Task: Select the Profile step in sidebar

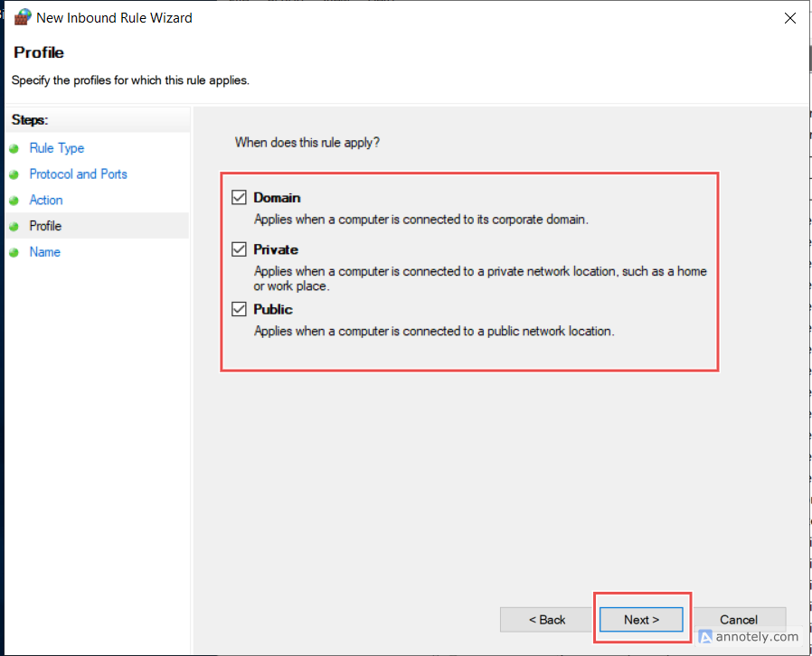Action: [x=45, y=226]
